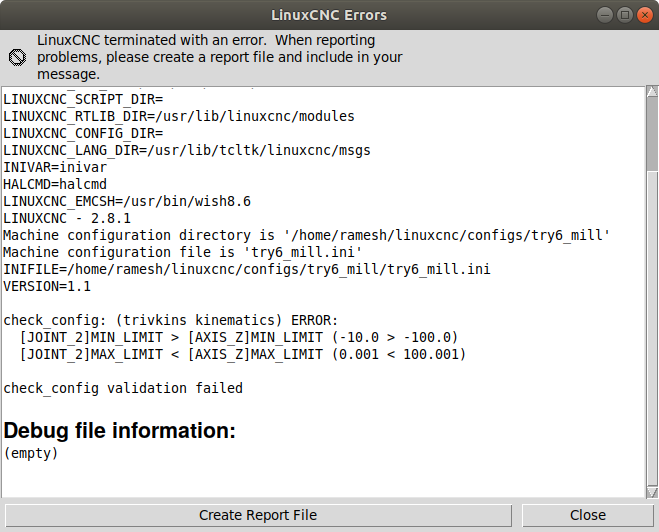Maximize the LinuxCNC Errors window
Viewport: 659px width, 532px height.
pyautogui.click(x=625, y=16)
